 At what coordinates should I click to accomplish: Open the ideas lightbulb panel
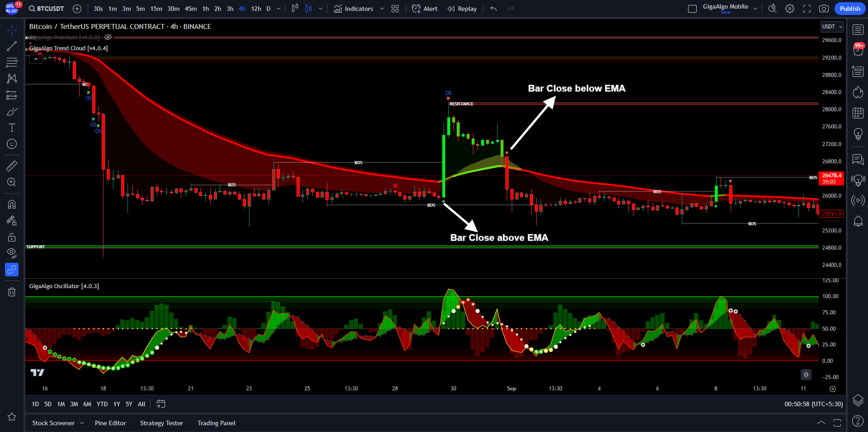858,134
